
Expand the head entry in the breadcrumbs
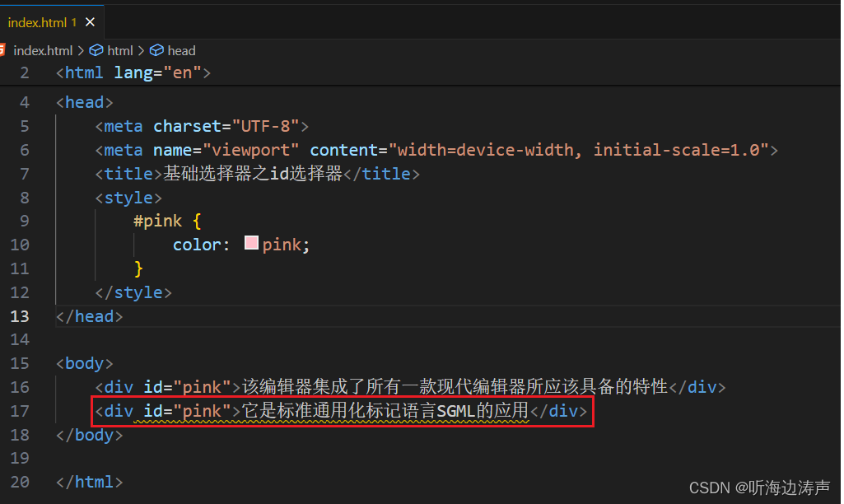coord(183,50)
